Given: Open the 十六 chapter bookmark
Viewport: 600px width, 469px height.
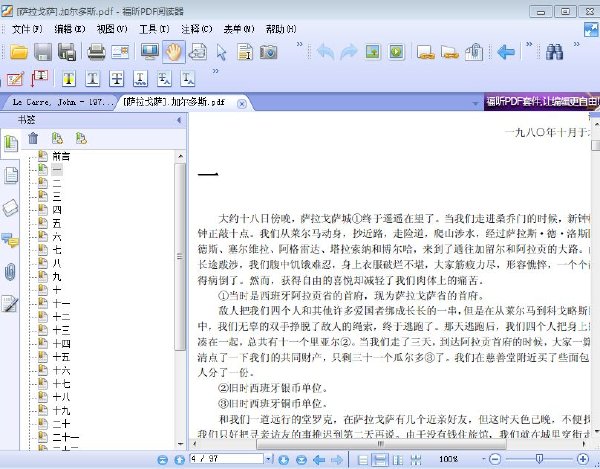Looking at the screenshot, I should [x=61, y=370].
